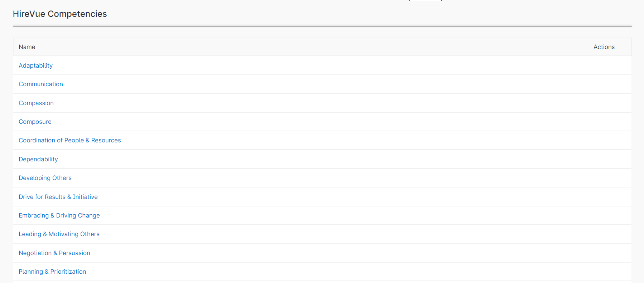Click the Actions cell in Compassion row
The width and height of the screenshot is (644, 283).
pos(604,103)
